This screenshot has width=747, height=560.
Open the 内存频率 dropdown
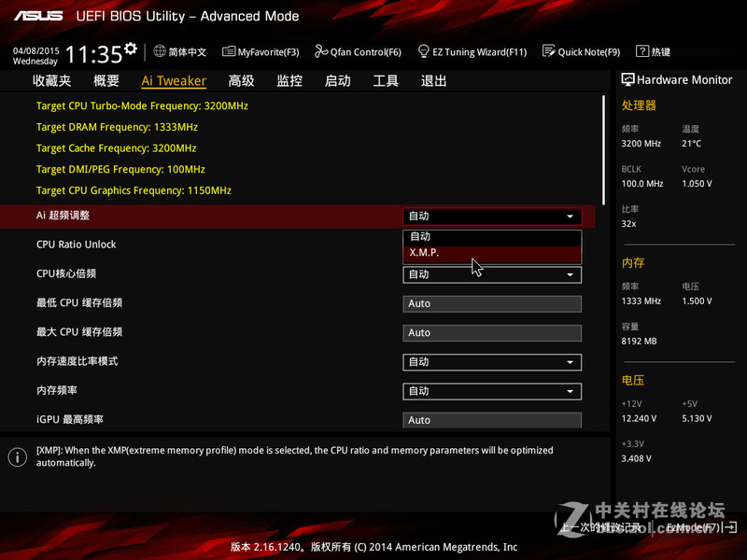(x=492, y=391)
